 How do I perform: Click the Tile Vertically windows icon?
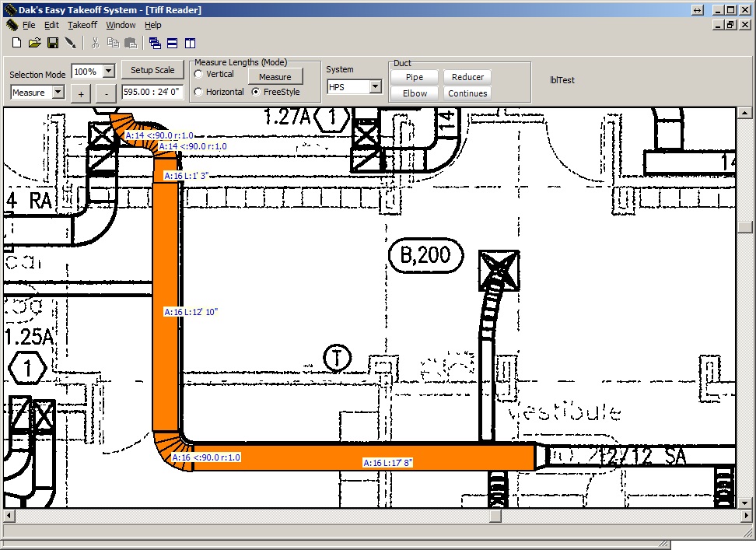click(191, 43)
